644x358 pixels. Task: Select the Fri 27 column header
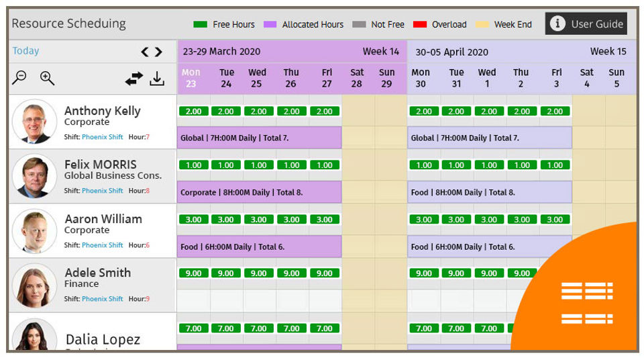tap(327, 78)
